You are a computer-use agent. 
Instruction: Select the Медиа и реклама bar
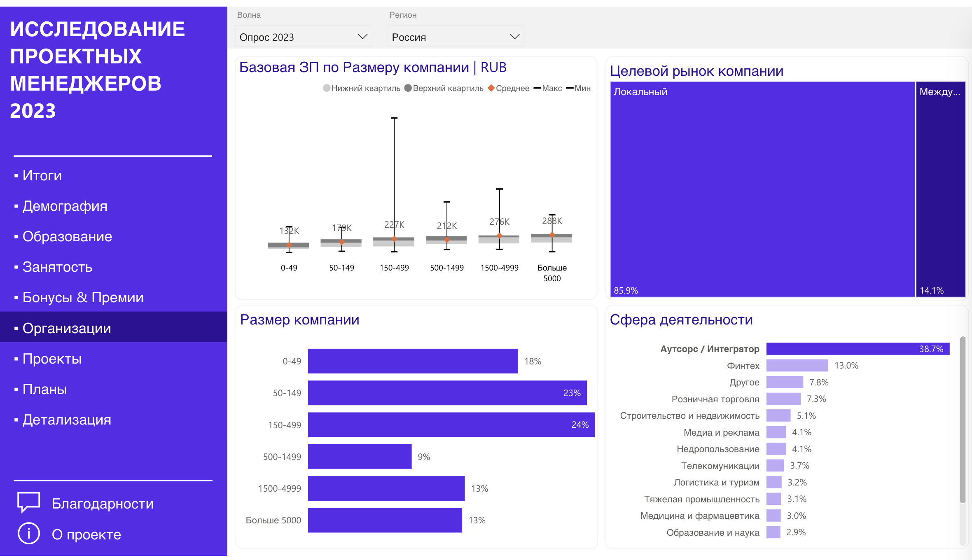(x=776, y=432)
